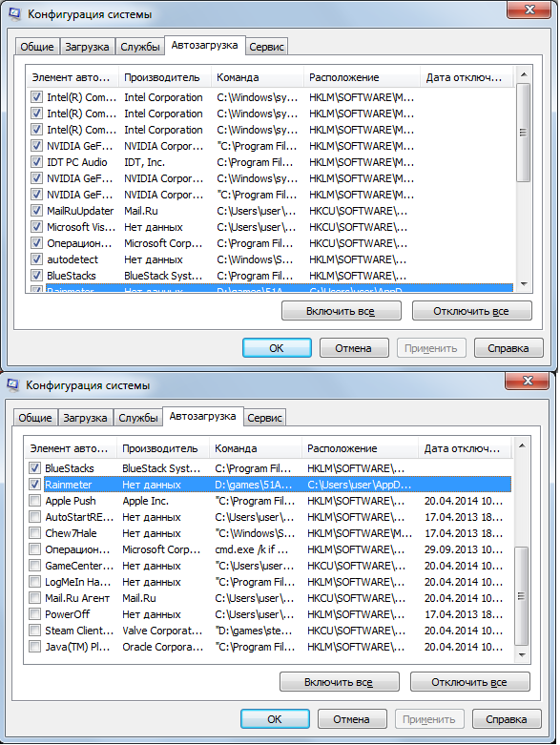Select 29.09.2013 10... date cell
Image resolution: width=560 pixels, height=745 pixels.
[463, 549]
